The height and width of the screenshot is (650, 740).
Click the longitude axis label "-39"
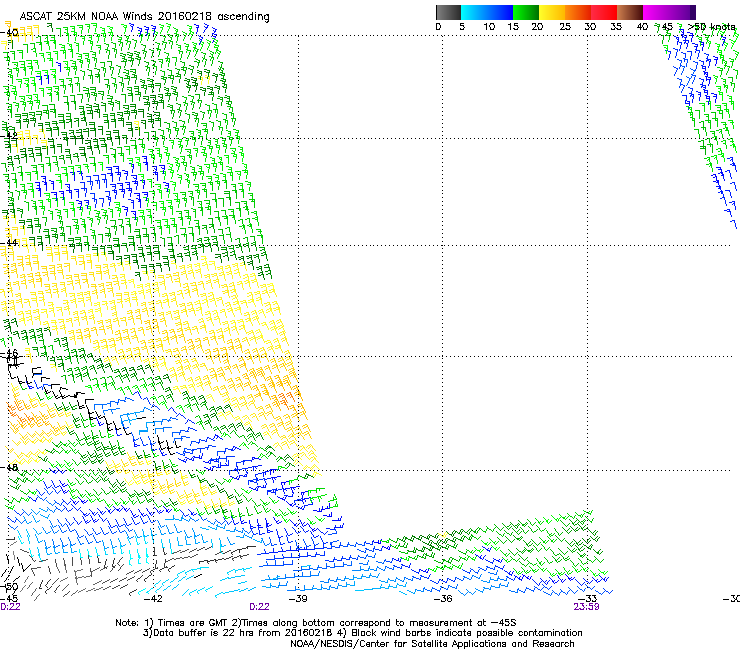pyautogui.click(x=298, y=599)
